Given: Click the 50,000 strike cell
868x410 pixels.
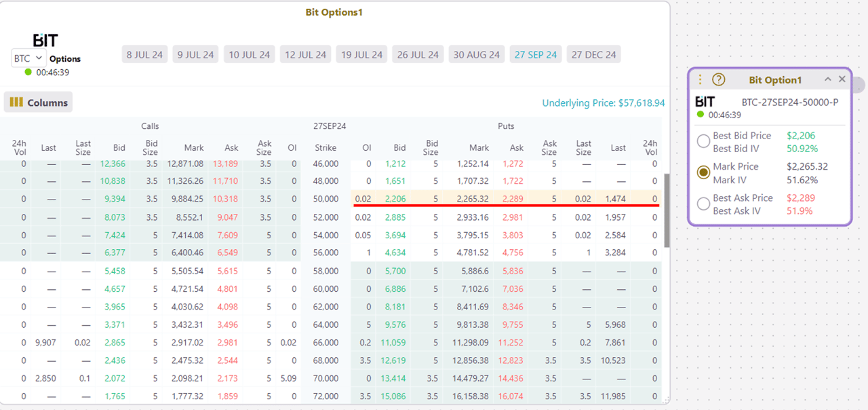Looking at the screenshot, I should coord(325,199).
